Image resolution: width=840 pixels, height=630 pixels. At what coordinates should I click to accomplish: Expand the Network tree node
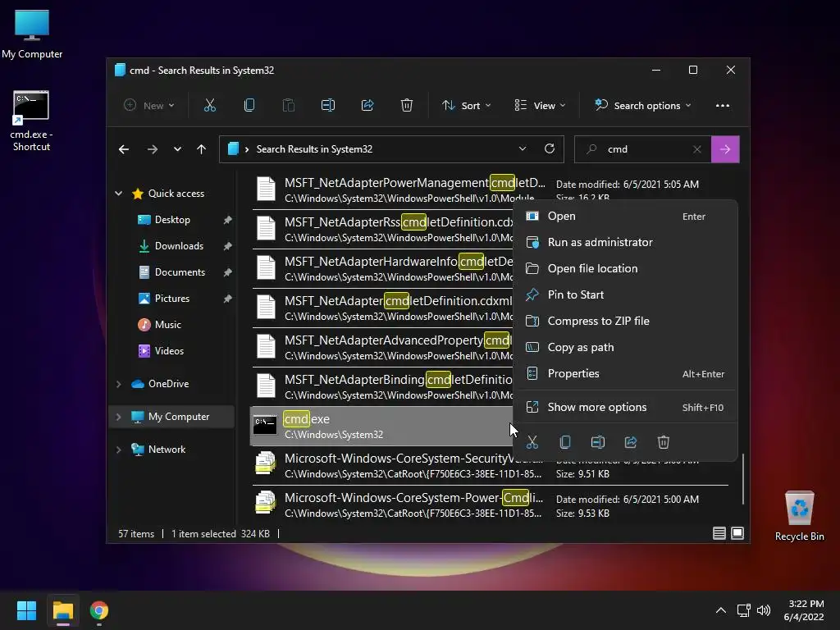[x=118, y=450]
